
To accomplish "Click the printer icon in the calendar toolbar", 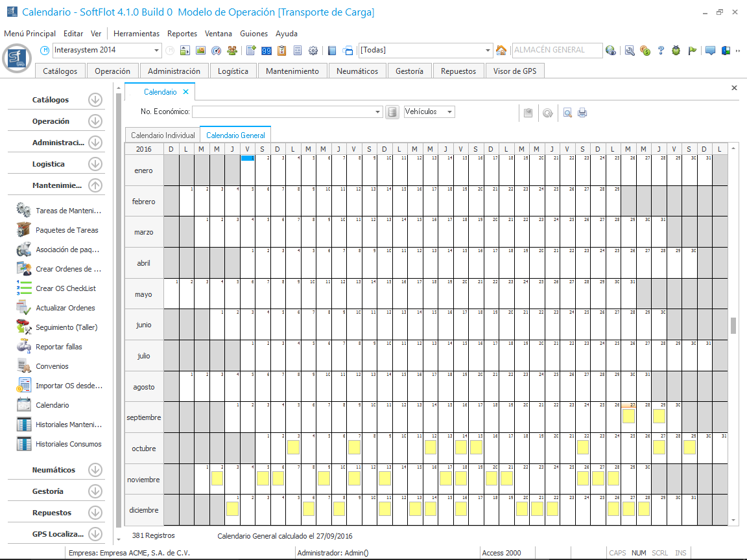I will (x=582, y=113).
